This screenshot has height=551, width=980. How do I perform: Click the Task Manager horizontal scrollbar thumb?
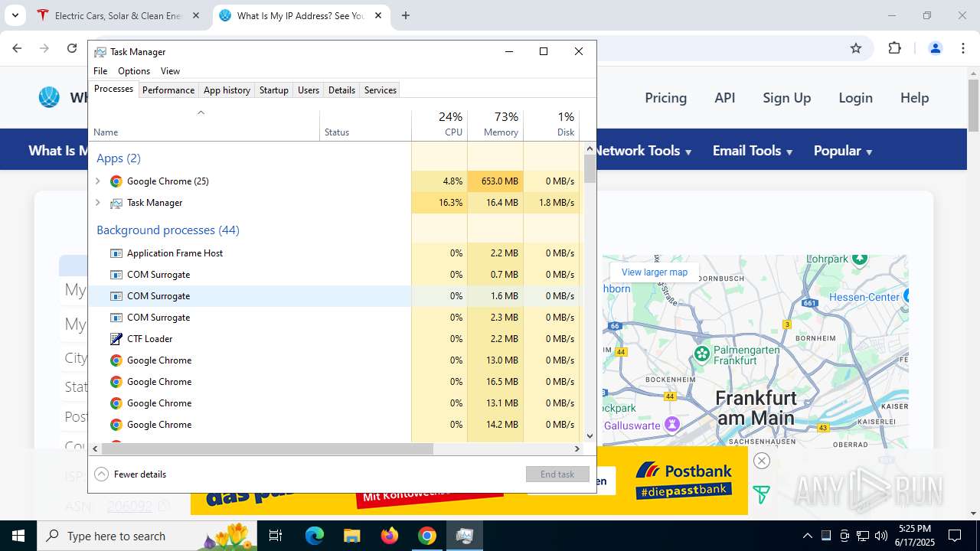(x=266, y=449)
